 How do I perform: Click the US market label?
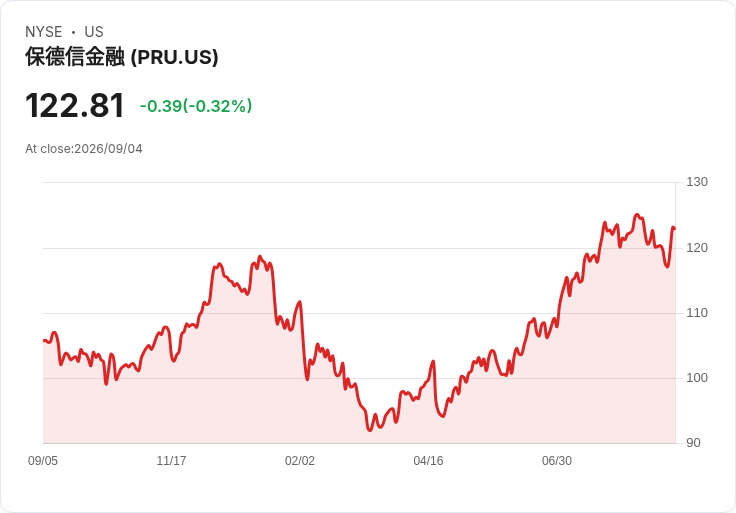94,32
